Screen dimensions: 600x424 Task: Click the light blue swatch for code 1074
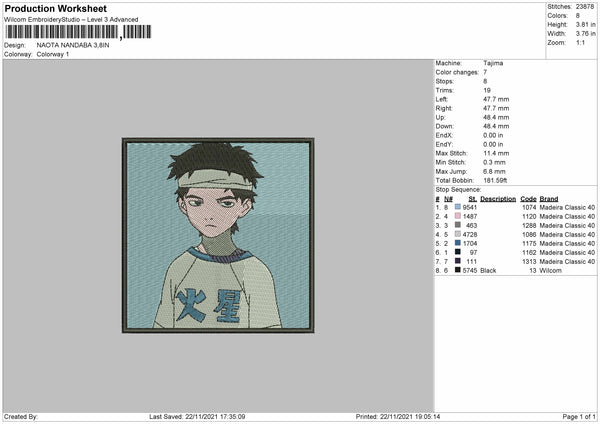coord(458,207)
